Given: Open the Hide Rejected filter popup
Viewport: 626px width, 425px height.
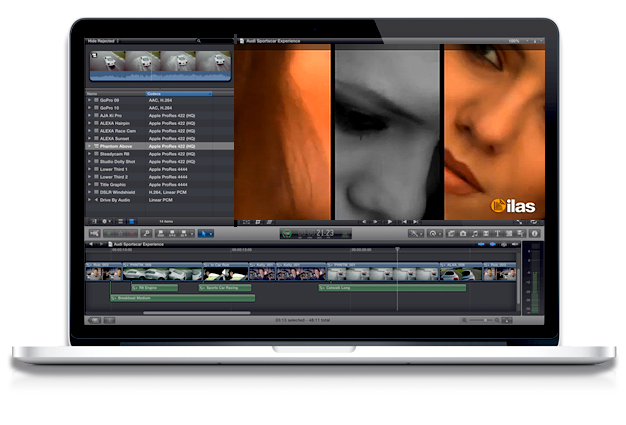Looking at the screenshot, I should 103,41.
